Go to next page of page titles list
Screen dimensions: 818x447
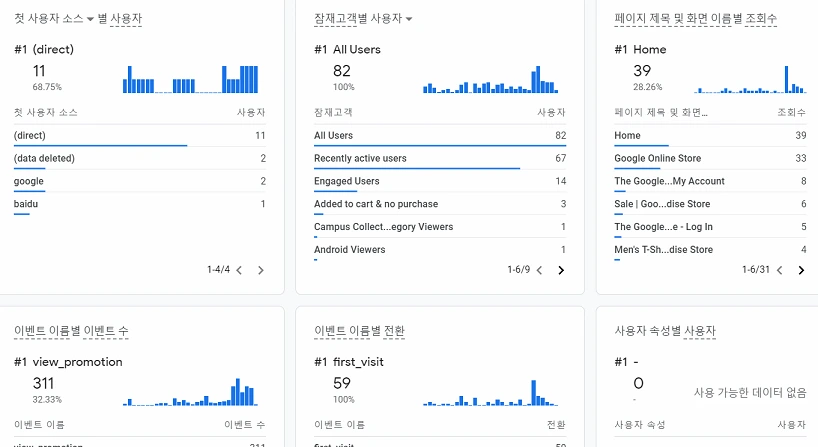pos(801,270)
